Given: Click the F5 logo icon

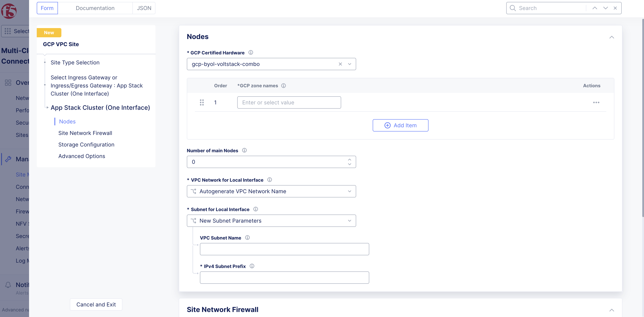Looking at the screenshot, I should click(x=9, y=11).
